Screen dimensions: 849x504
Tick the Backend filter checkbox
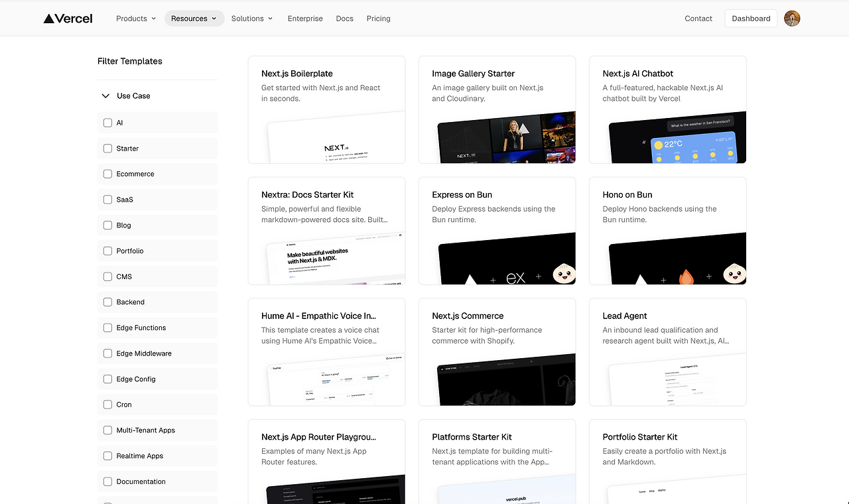coord(107,302)
